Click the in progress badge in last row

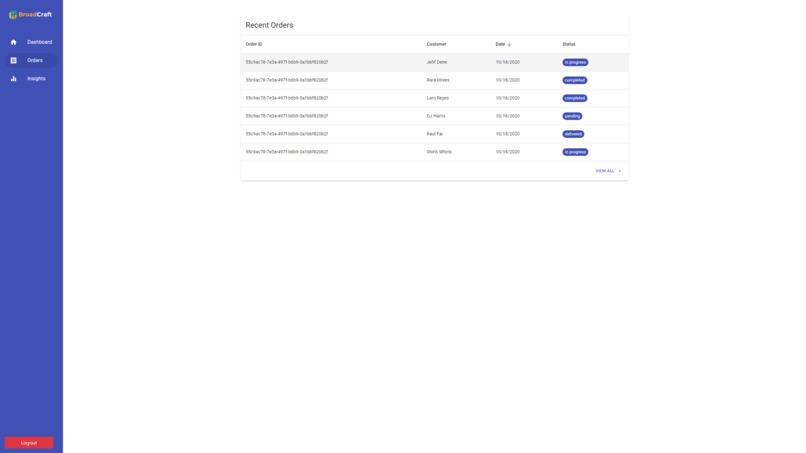coord(575,152)
